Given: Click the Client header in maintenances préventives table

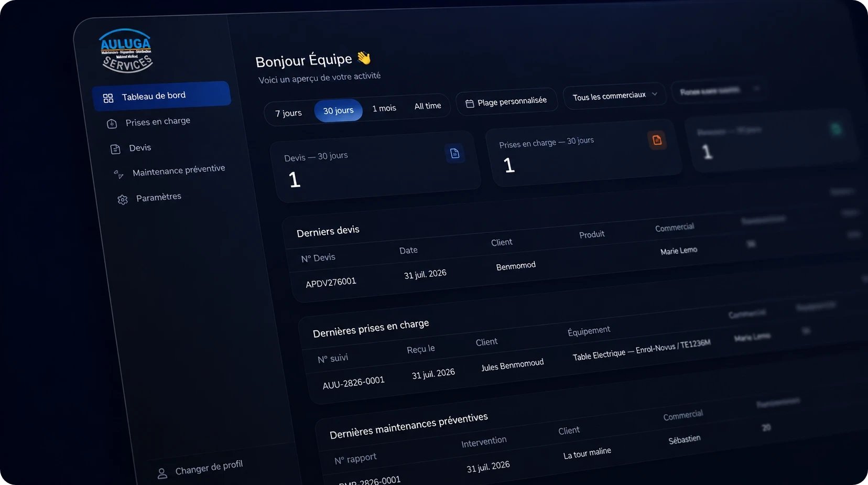Looking at the screenshot, I should 569,431.
